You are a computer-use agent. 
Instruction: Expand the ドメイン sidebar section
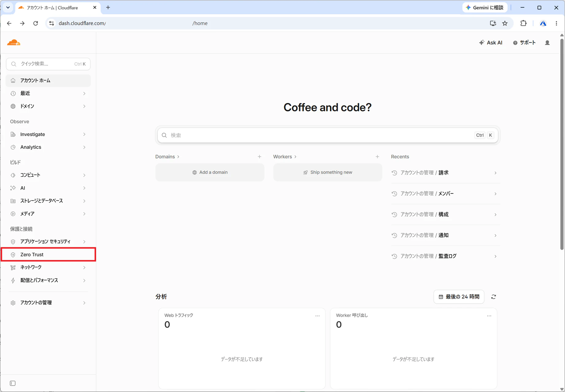tap(48, 106)
